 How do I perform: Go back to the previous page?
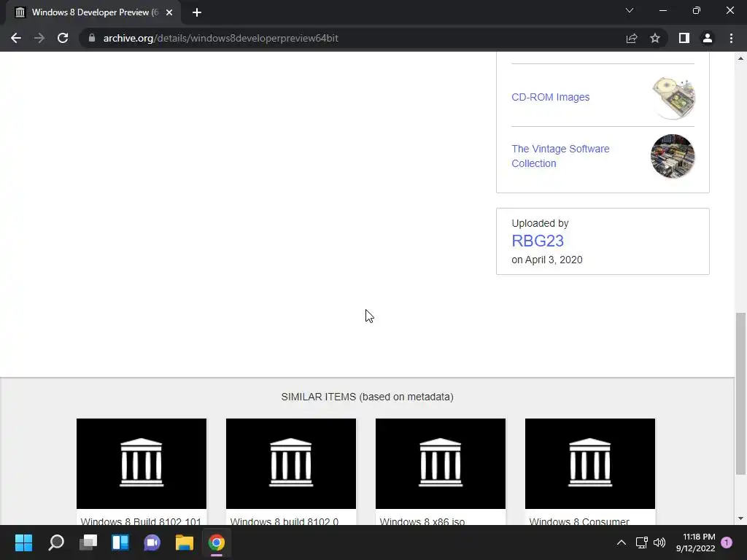click(16, 38)
